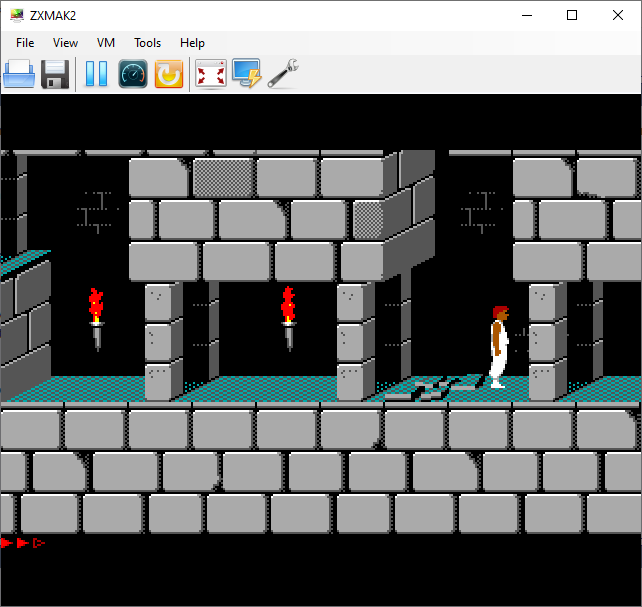The width and height of the screenshot is (642, 607).
Task: Click the open file icon in toolbar
Action: point(19,74)
